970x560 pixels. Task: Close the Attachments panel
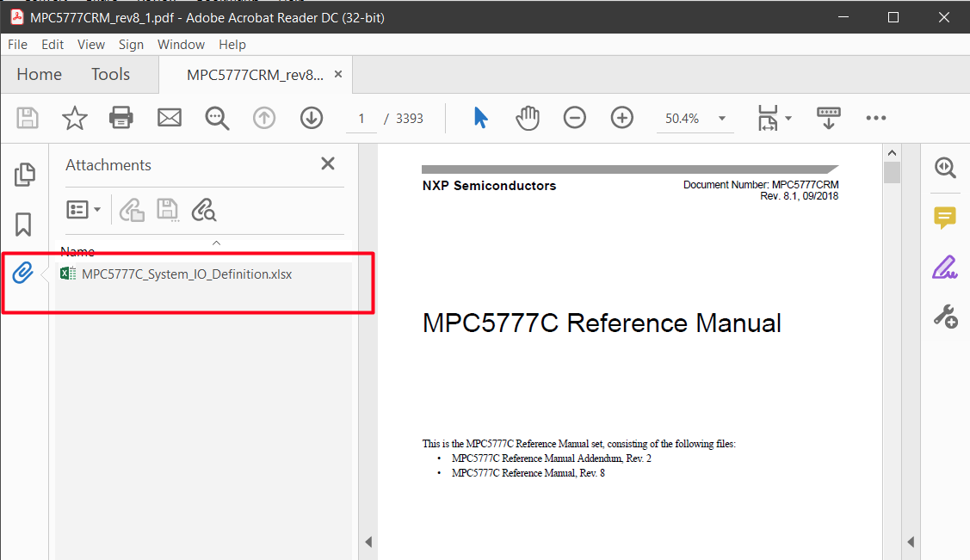click(327, 163)
